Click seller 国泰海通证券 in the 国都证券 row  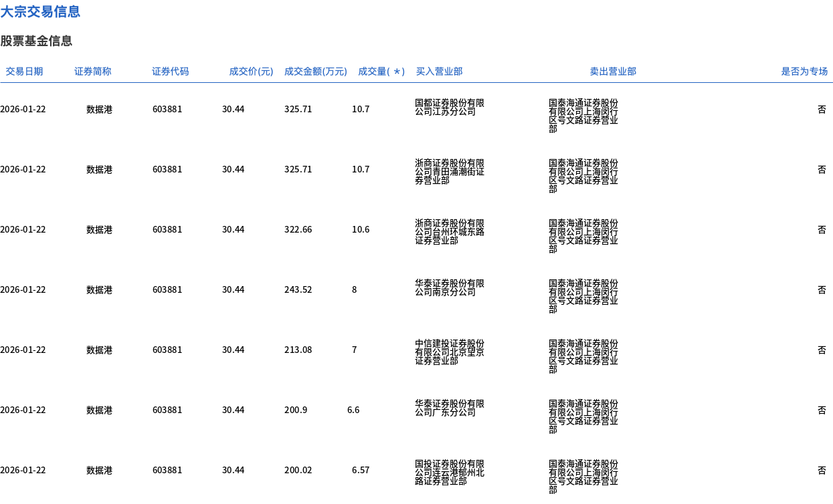point(583,116)
